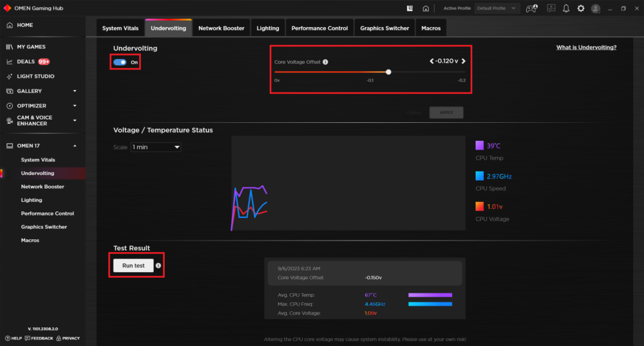Image resolution: width=644 pixels, height=346 pixels.
Task: Click the Run test button
Action: [x=134, y=266]
